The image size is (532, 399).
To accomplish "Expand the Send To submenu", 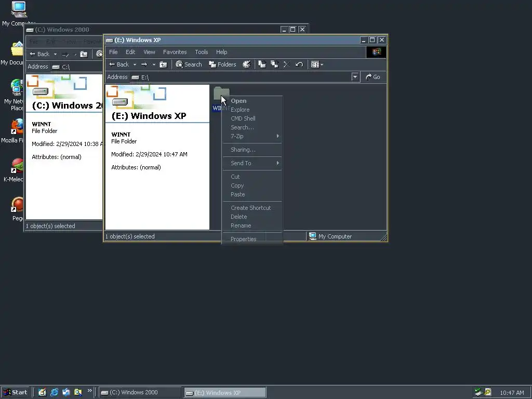I will 252,163.
